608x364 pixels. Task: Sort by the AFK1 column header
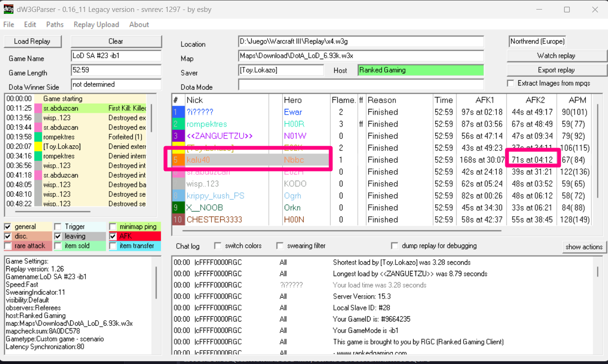click(481, 100)
